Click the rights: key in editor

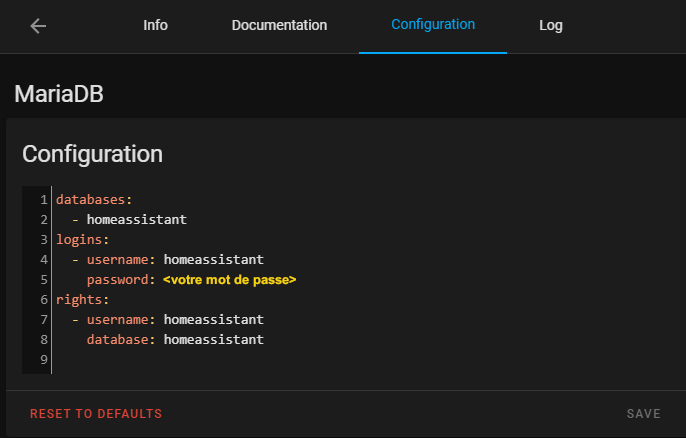point(82,300)
